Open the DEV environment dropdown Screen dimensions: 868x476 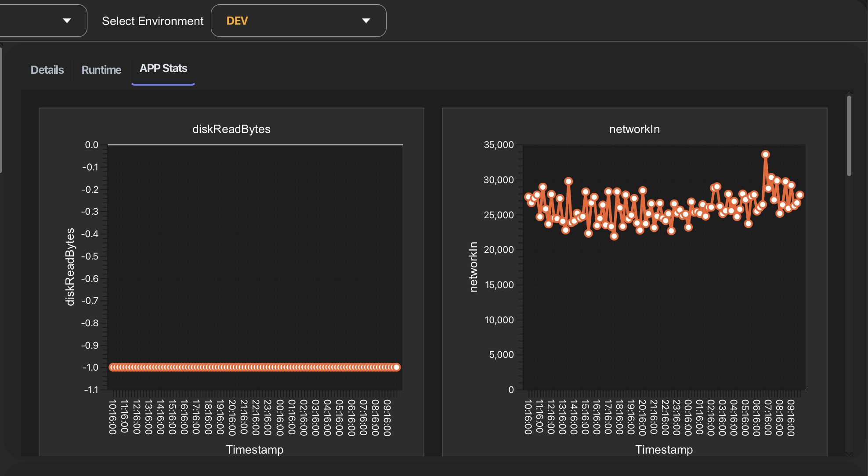tap(298, 21)
